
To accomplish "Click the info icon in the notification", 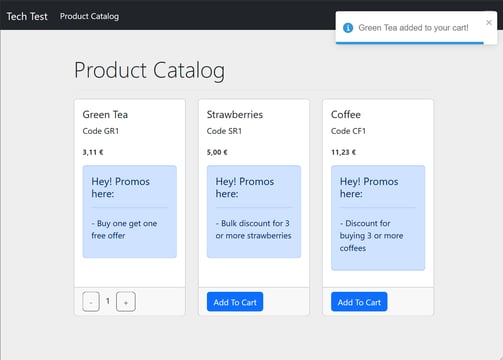I will [x=348, y=28].
